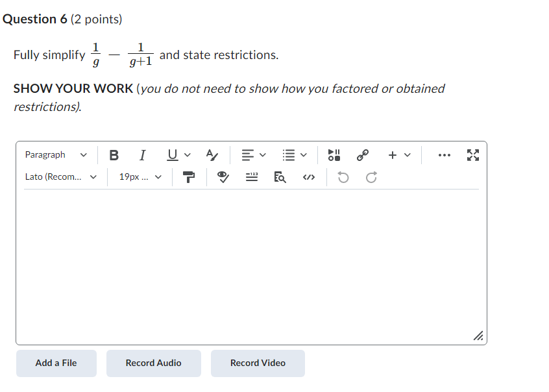Screen dimensions: 549x392
Task: Click the 'SHOW YOUR WORK' text
Action: pyautogui.click(x=73, y=89)
